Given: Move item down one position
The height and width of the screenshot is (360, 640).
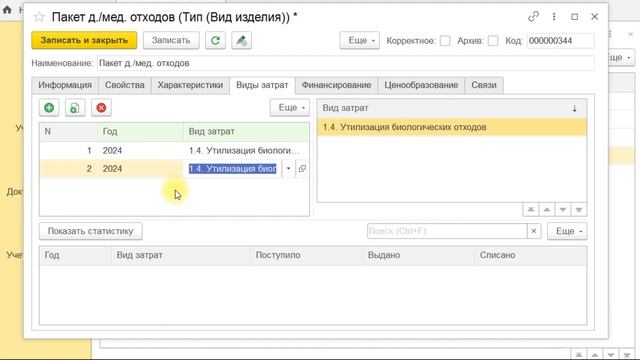Looking at the screenshot, I should (563, 210).
